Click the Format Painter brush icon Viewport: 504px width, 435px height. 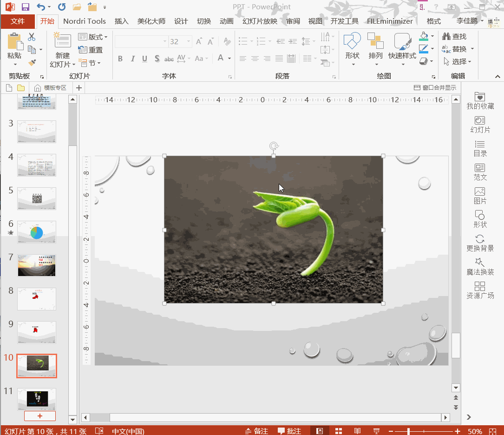click(x=32, y=62)
